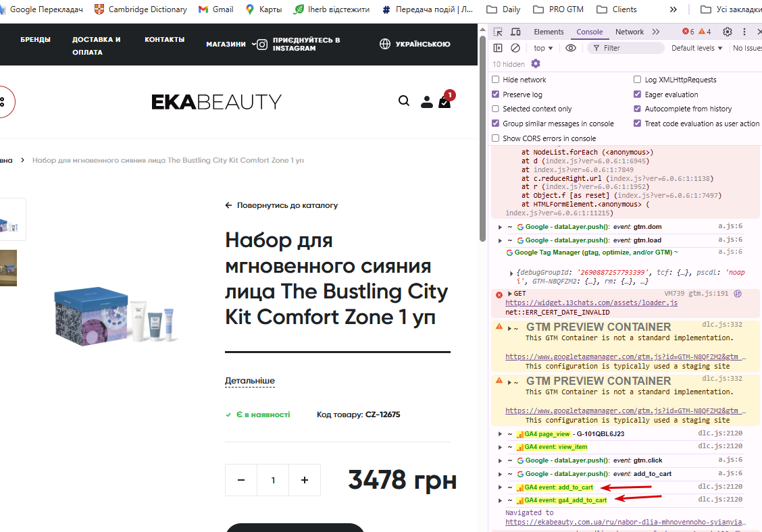
Task: Open the Daily bookmarks folder
Action: point(503,9)
